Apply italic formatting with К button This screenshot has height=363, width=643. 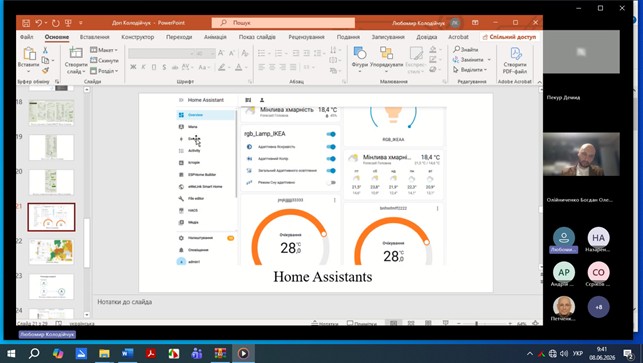[143, 67]
